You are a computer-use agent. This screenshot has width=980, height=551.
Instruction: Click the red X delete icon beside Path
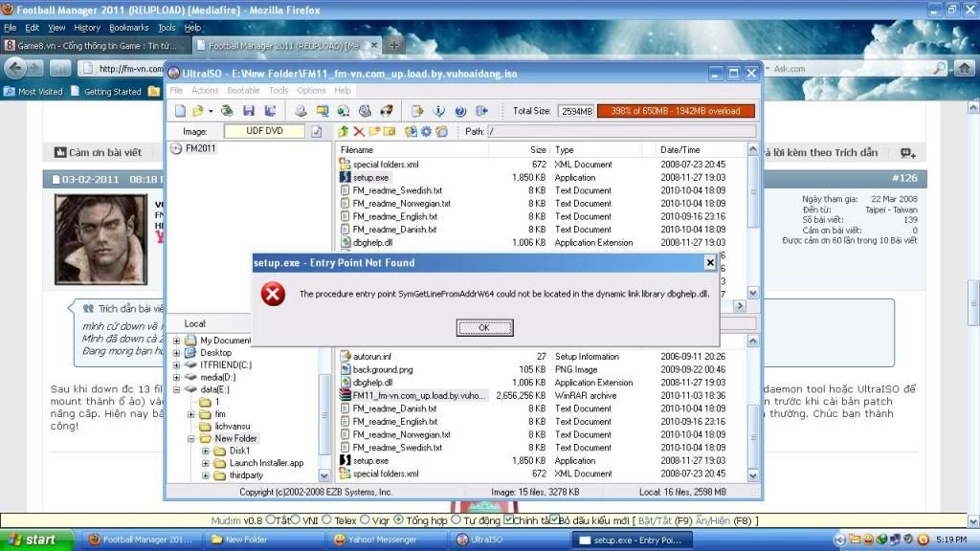coord(359,132)
